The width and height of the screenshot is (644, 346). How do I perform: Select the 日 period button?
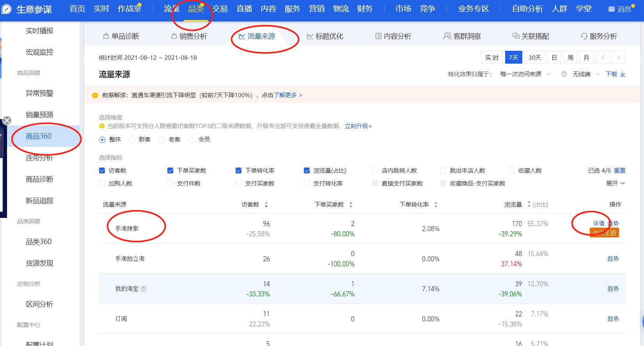tap(554, 57)
